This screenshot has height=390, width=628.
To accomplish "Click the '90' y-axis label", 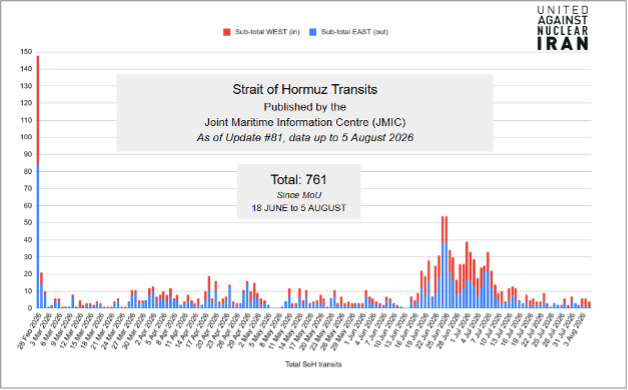I will click(28, 154).
